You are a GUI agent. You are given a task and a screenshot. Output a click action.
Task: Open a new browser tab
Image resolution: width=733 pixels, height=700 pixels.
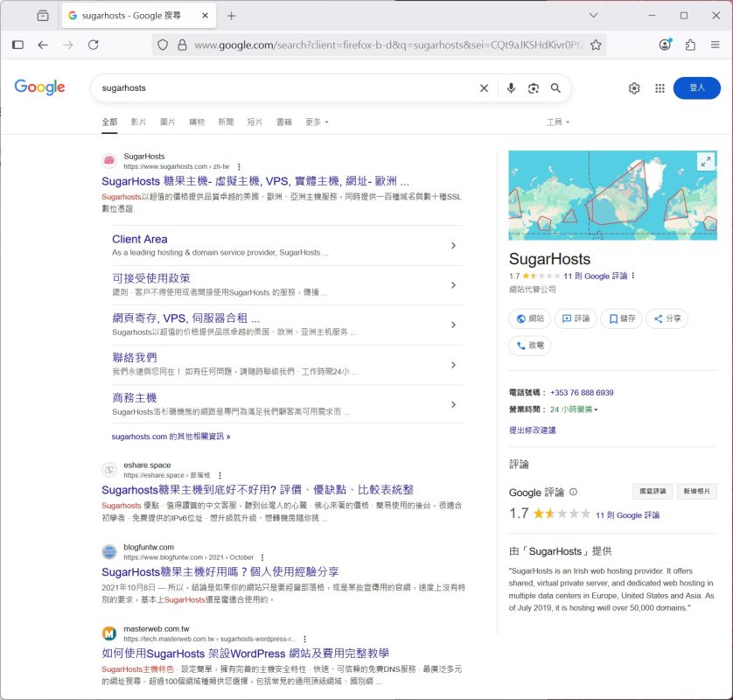pyautogui.click(x=232, y=16)
